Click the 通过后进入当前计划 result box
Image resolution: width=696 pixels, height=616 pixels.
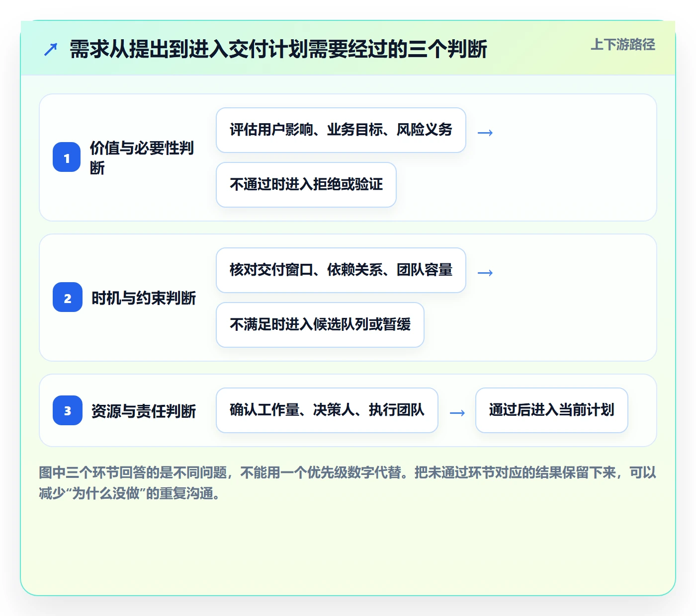pos(552,410)
